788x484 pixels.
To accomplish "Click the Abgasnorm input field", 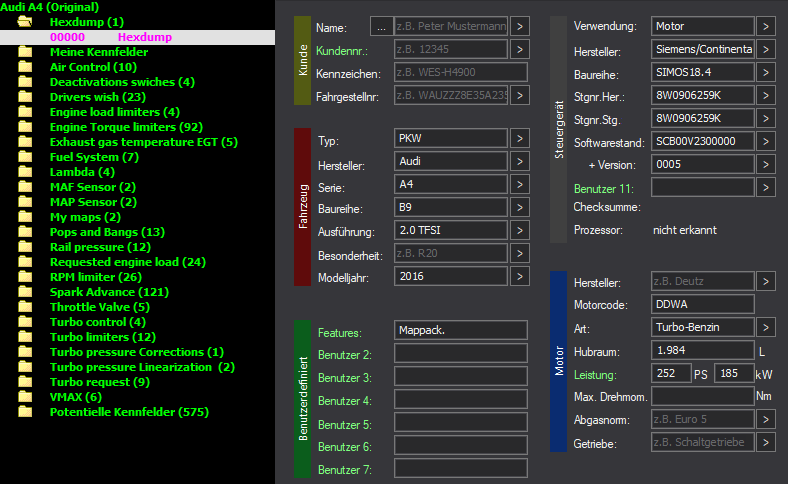I will tap(703, 419).
